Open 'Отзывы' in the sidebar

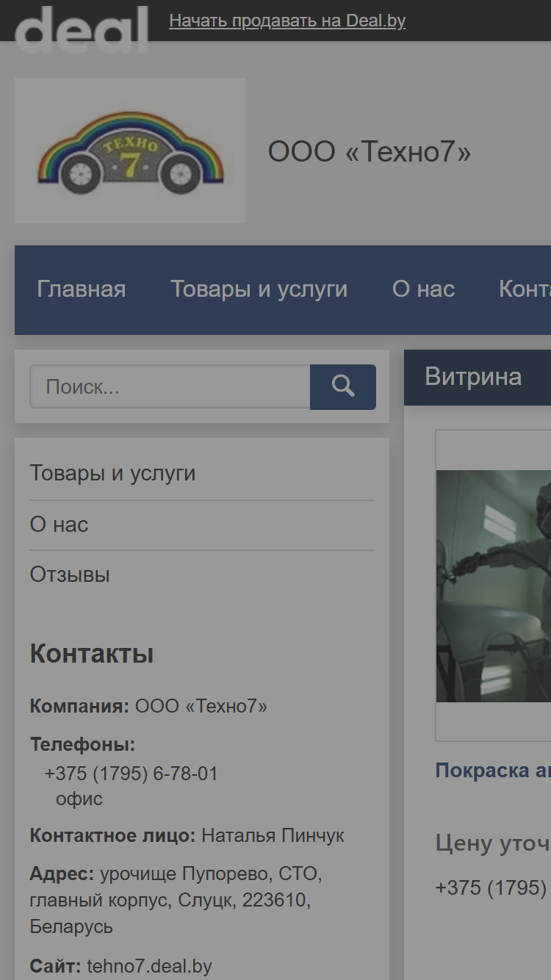[70, 574]
